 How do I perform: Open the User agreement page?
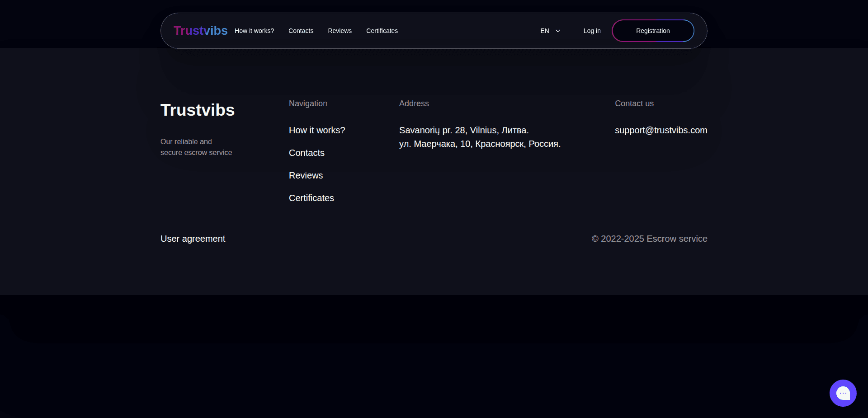193,238
